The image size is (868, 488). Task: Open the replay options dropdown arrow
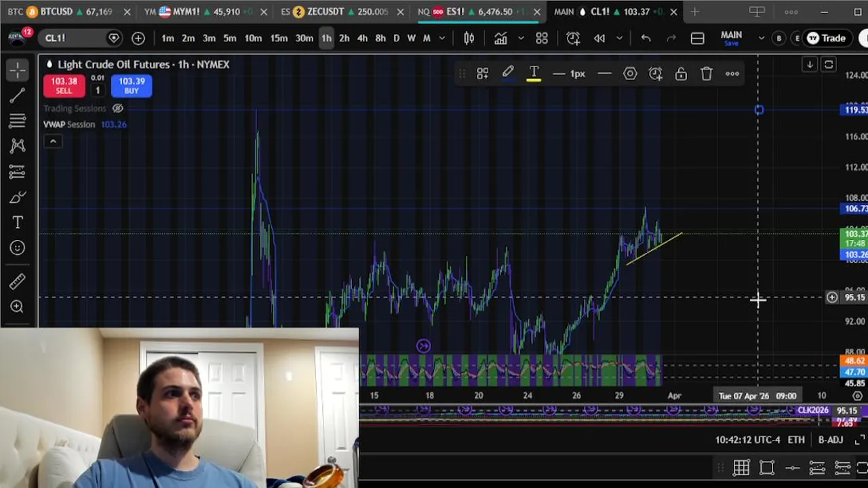[x=618, y=38]
